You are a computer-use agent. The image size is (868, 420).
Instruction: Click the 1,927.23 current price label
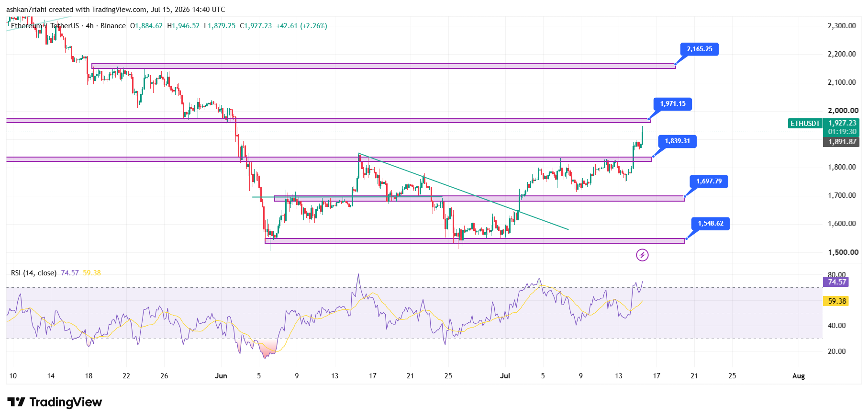pos(842,123)
